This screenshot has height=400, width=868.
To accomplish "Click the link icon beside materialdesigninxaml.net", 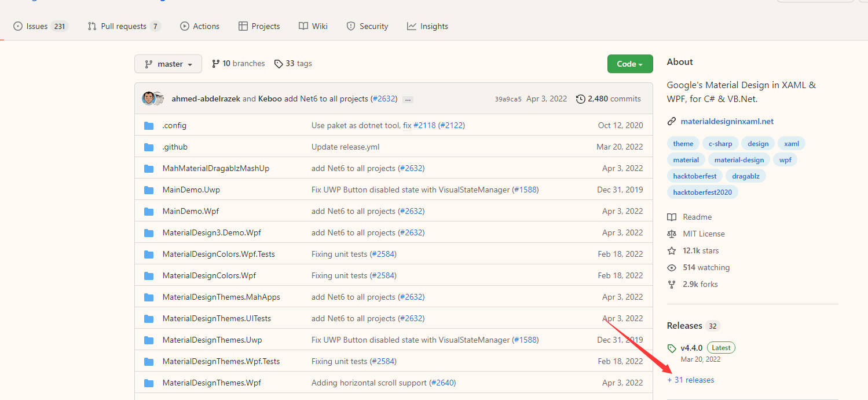I will pyautogui.click(x=672, y=122).
